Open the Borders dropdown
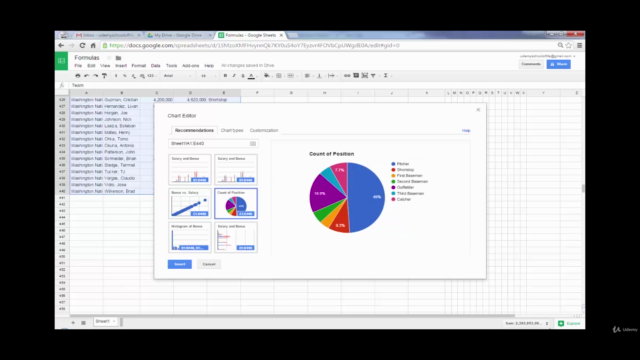Screen dimensions: 640x360 click(280, 76)
